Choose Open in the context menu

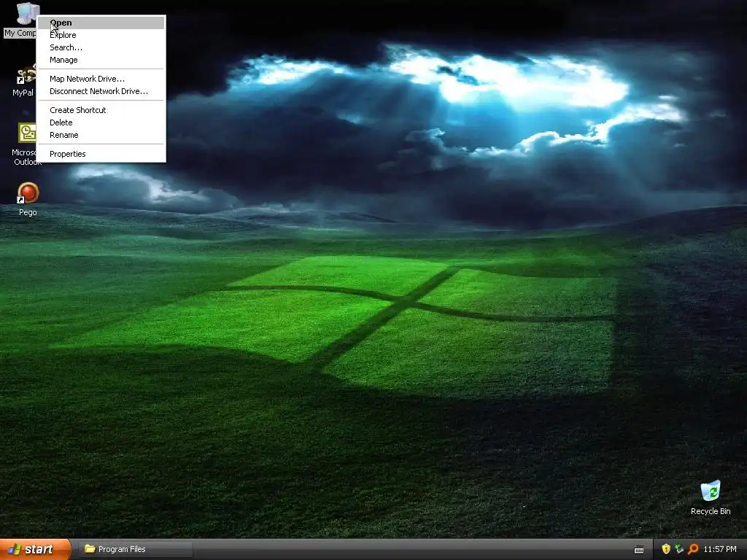[101, 23]
